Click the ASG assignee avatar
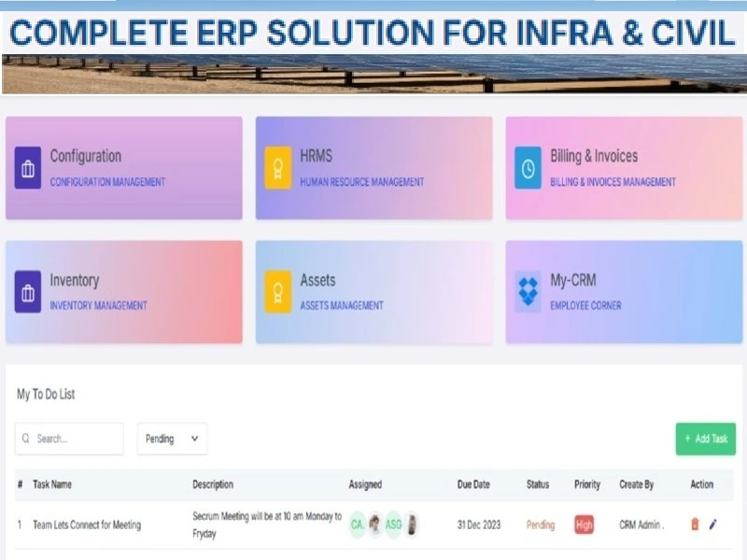The image size is (747, 560). click(395, 525)
